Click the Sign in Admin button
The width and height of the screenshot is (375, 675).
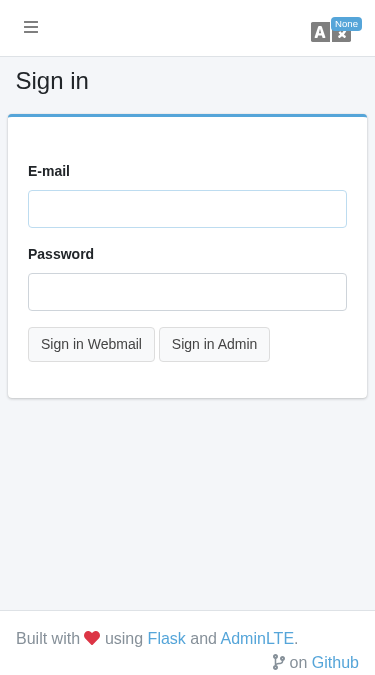click(x=214, y=344)
